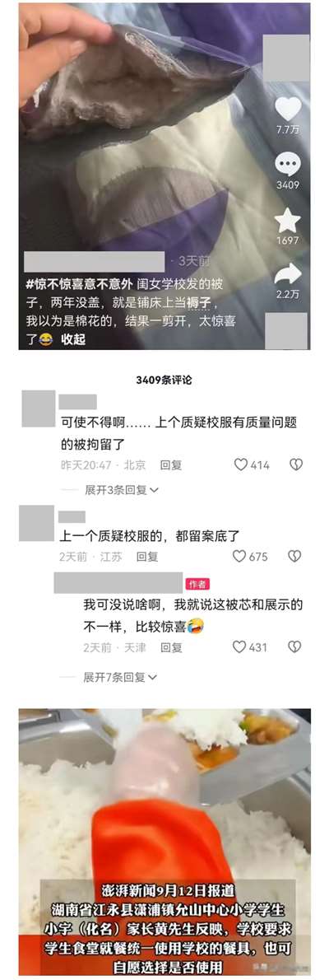Expand 展开3条回复 replies
The height and width of the screenshot is (980, 329).
pos(122,490)
